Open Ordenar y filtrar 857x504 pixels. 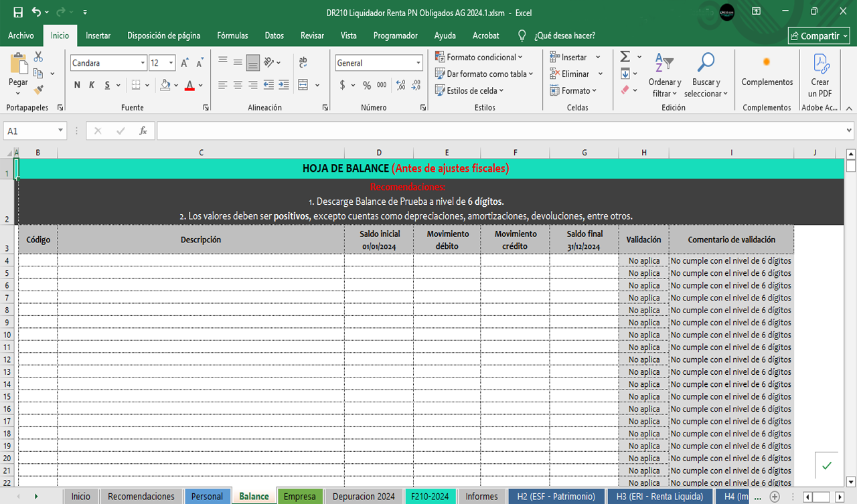(x=665, y=75)
